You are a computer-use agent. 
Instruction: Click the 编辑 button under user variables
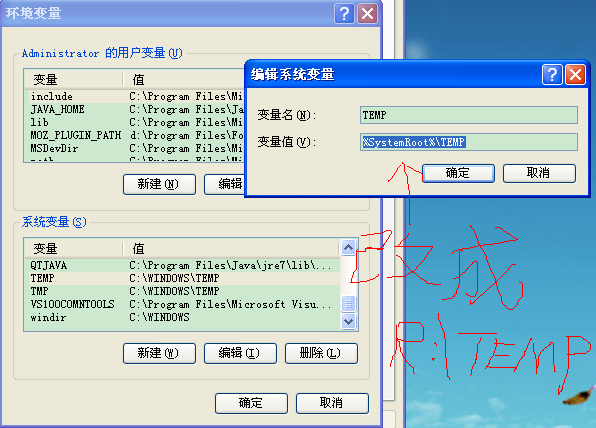pyautogui.click(x=224, y=184)
